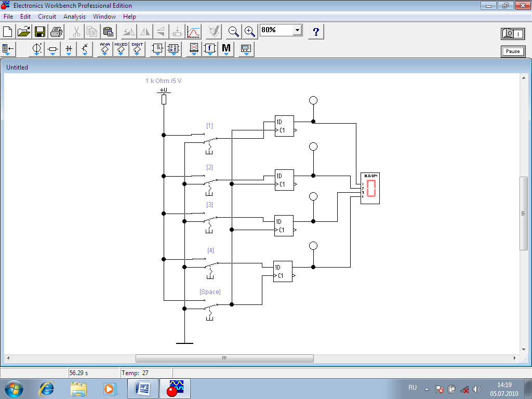This screenshot has width=532, height=399.
Task: Rotate the selected component
Action: point(129,32)
